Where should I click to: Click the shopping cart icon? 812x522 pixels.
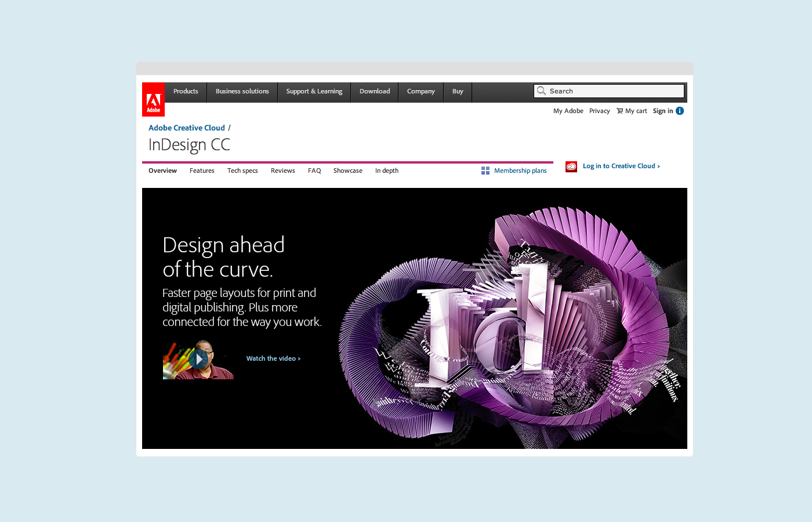click(x=619, y=111)
